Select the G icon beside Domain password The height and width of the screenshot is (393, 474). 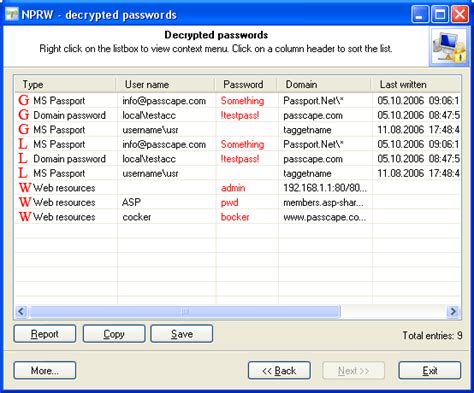[x=24, y=115]
